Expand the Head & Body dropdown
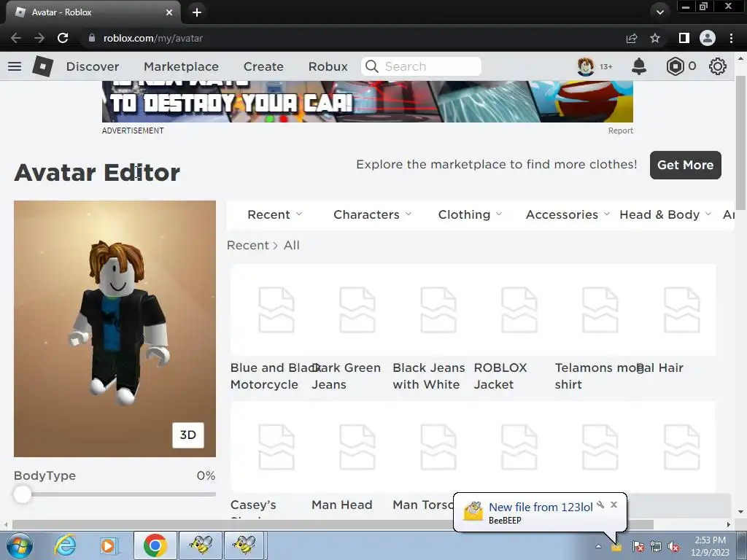The width and height of the screenshot is (747, 560). [665, 215]
